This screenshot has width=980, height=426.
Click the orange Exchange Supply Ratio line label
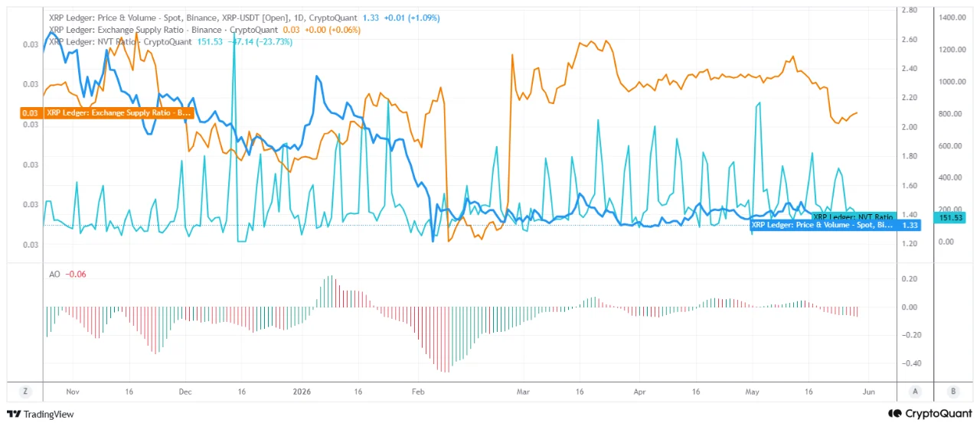click(119, 112)
